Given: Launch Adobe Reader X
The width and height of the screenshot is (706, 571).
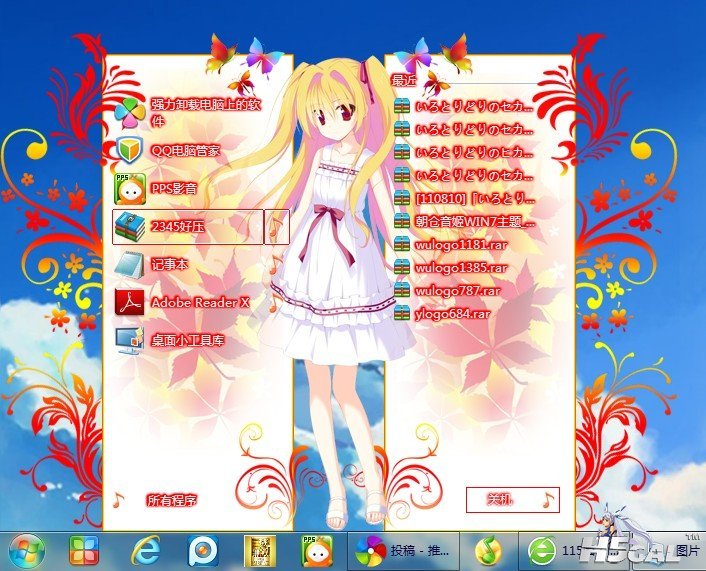Looking at the screenshot, I should 199,302.
